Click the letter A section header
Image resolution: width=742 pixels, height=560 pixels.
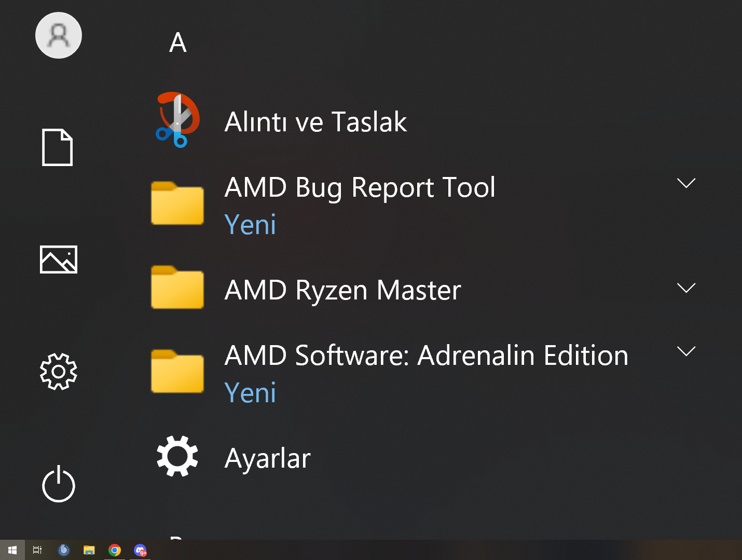178,43
